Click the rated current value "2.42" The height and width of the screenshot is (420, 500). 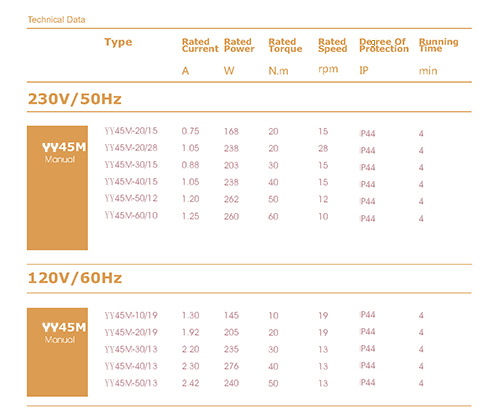[x=190, y=383]
